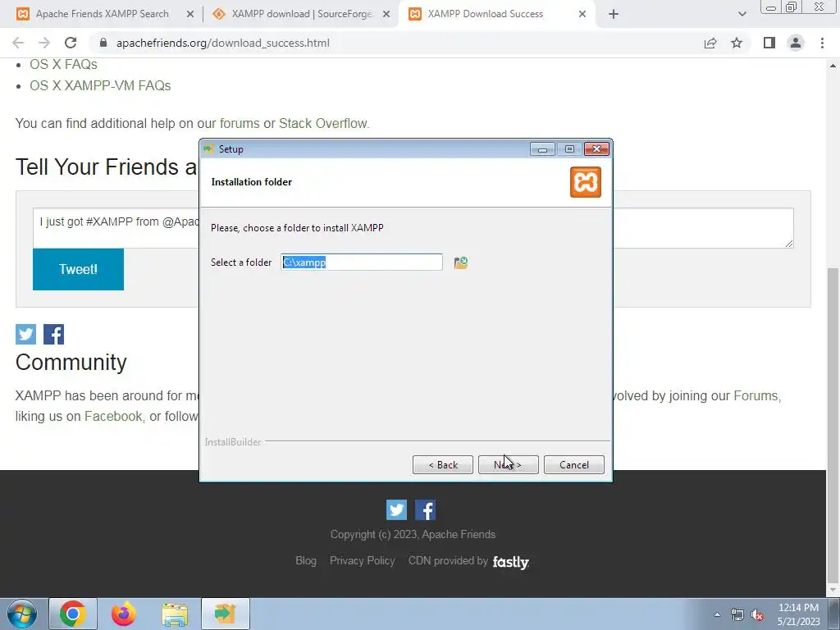Select the XAMPP installer taskbar item
The height and width of the screenshot is (630, 840).
point(226,614)
